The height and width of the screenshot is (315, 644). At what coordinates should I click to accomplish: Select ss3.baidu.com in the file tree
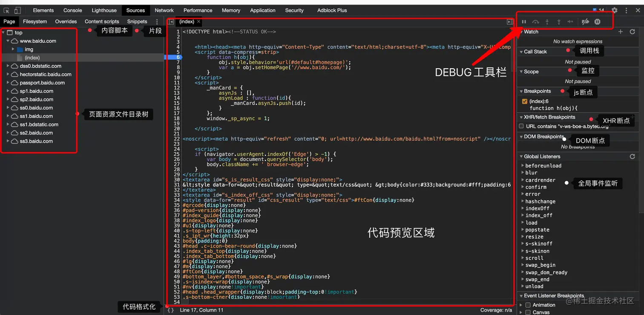[x=36, y=141]
